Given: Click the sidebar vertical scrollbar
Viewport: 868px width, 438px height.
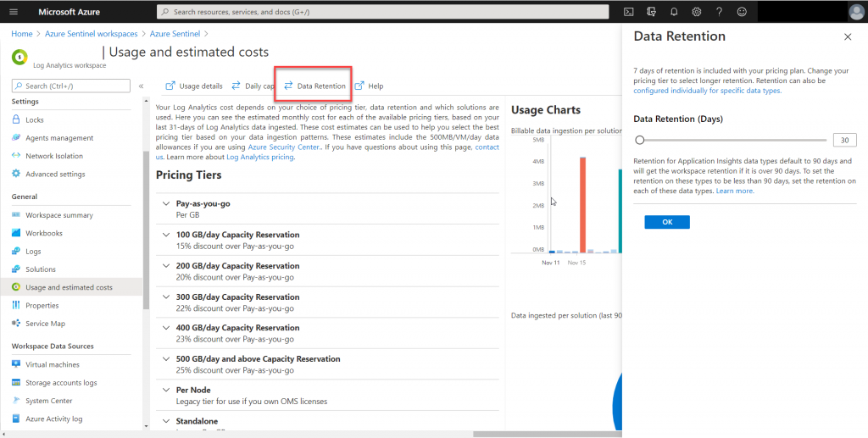Looking at the screenshot, I should [x=146, y=230].
